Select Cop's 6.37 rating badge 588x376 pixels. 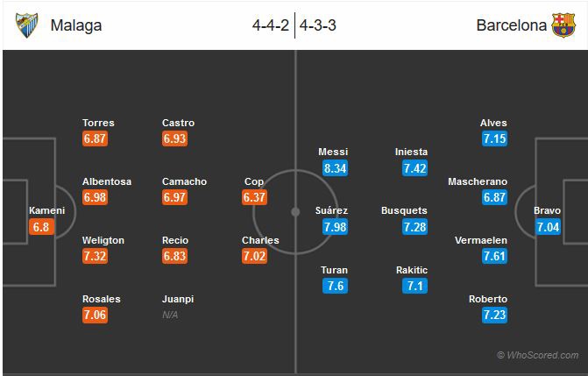point(254,198)
